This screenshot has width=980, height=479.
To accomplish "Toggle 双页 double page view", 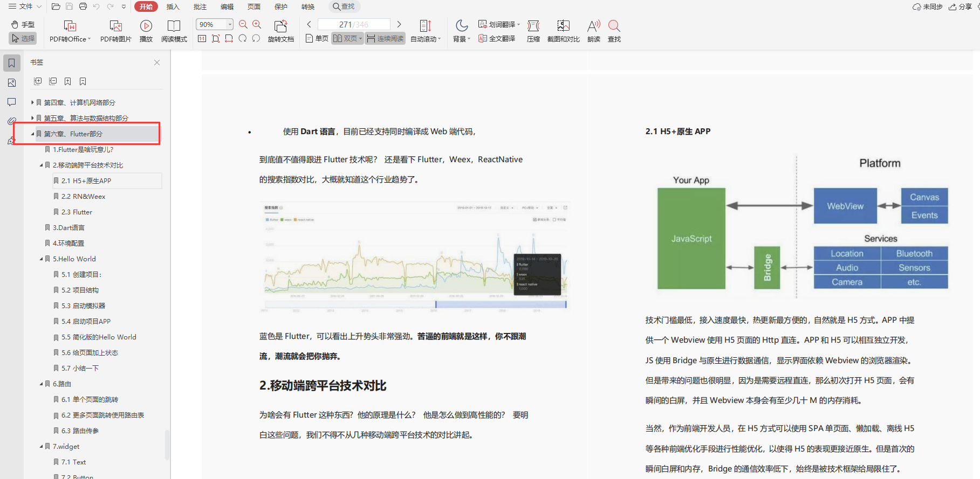I will [x=347, y=38].
